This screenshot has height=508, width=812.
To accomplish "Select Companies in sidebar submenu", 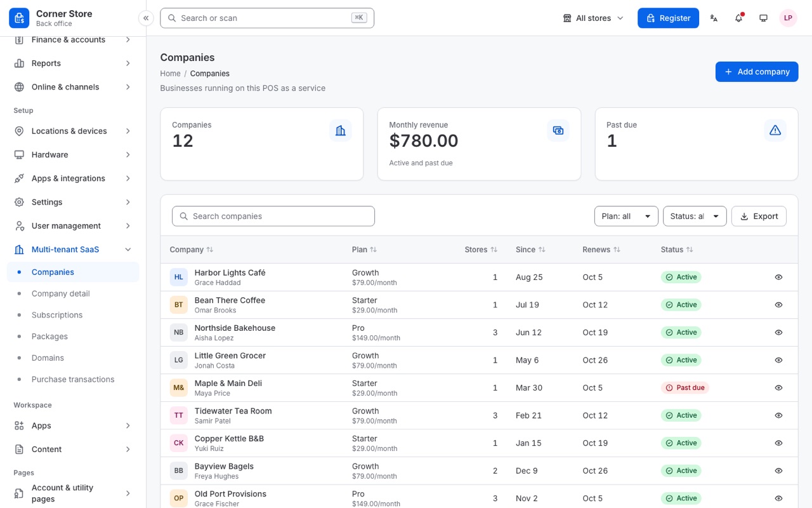I will [73, 272].
